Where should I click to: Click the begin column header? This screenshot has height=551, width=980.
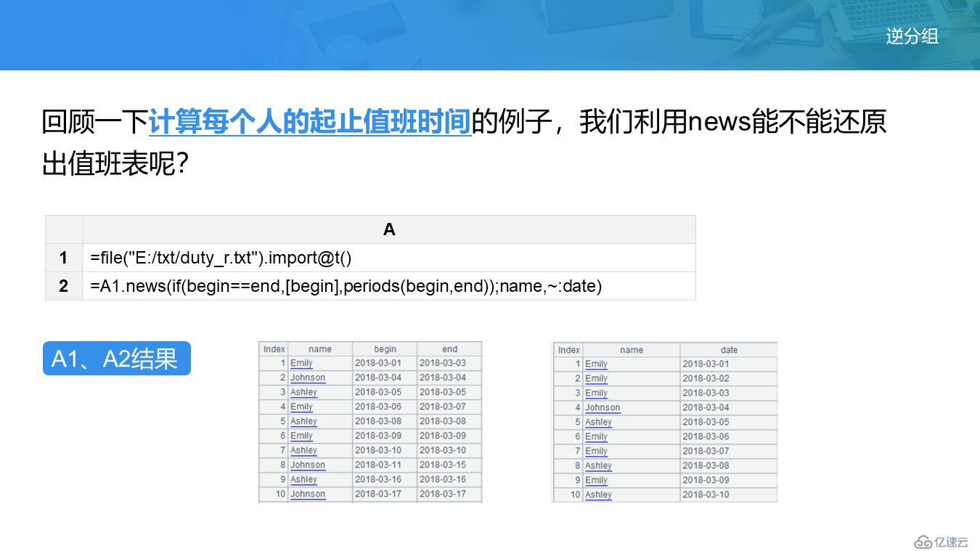point(385,349)
